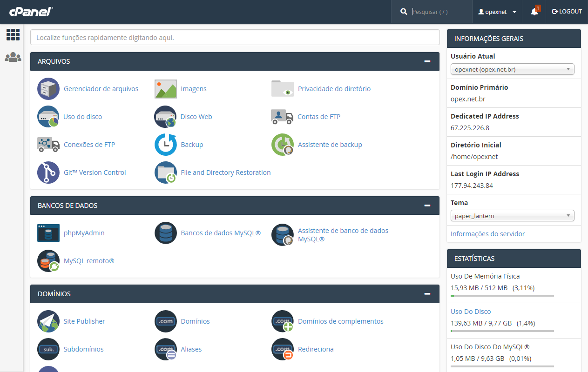Click the primary domain opex.net.br text
This screenshot has width=588, height=372.
point(468,99)
